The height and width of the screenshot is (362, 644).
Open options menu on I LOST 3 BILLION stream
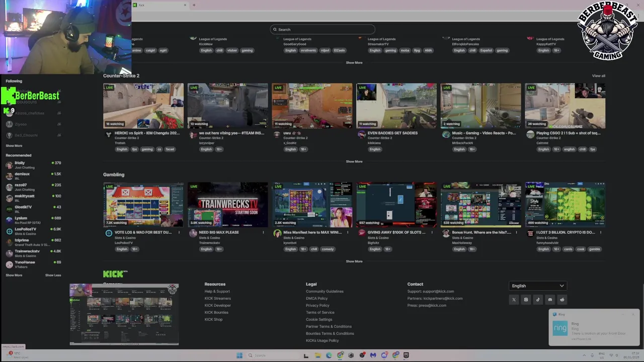pos(601,232)
